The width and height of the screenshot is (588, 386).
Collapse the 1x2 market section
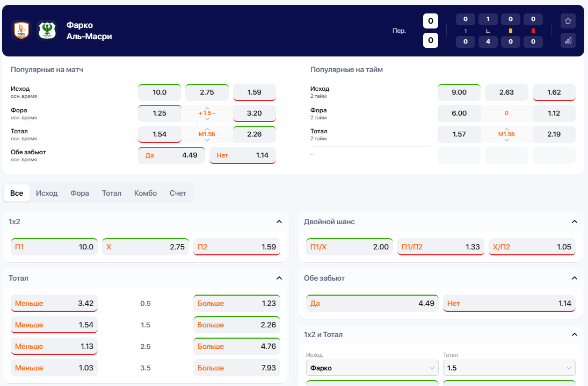(x=279, y=221)
